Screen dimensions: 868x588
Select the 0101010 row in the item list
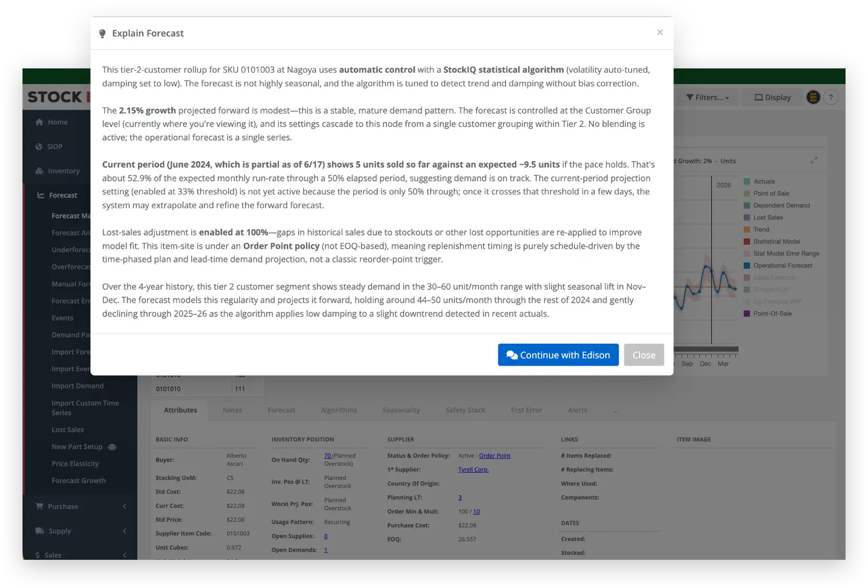tap(208, 389)
